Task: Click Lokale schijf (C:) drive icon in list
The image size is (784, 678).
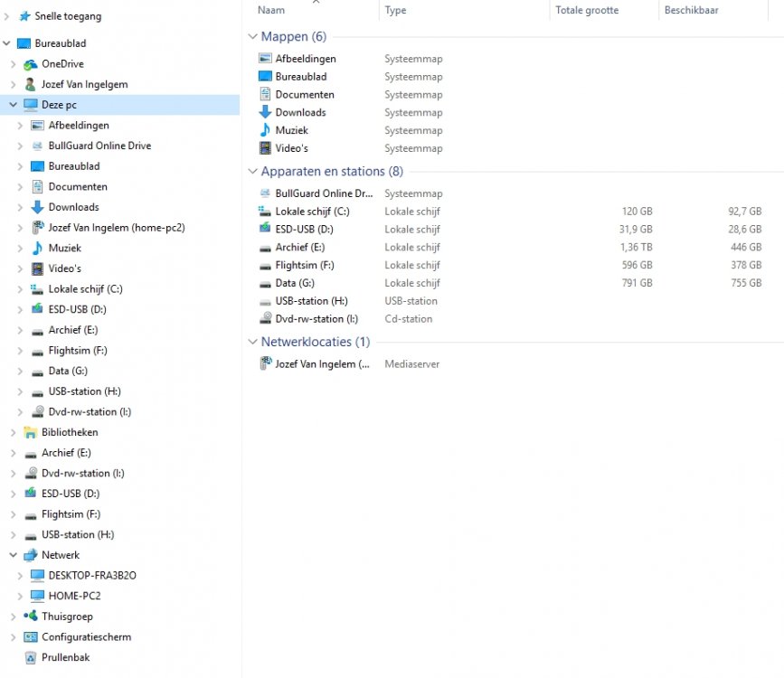Action: coord(265,211)
